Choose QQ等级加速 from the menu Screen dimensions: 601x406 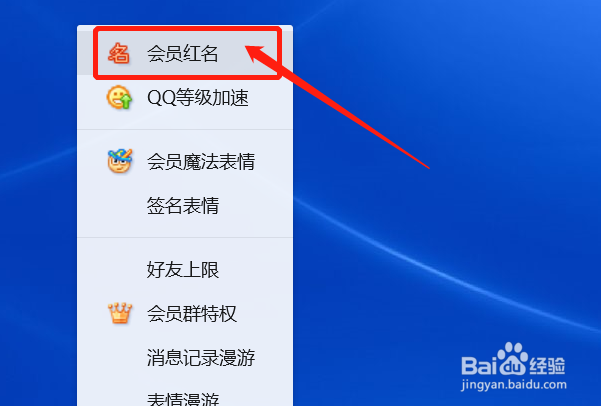(185, 97)
